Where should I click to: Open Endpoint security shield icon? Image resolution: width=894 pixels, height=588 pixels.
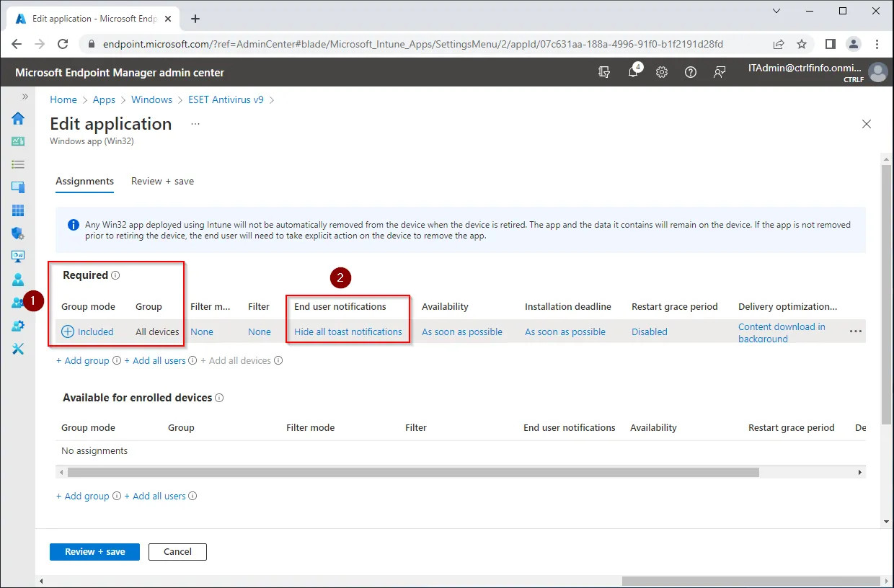18,233
